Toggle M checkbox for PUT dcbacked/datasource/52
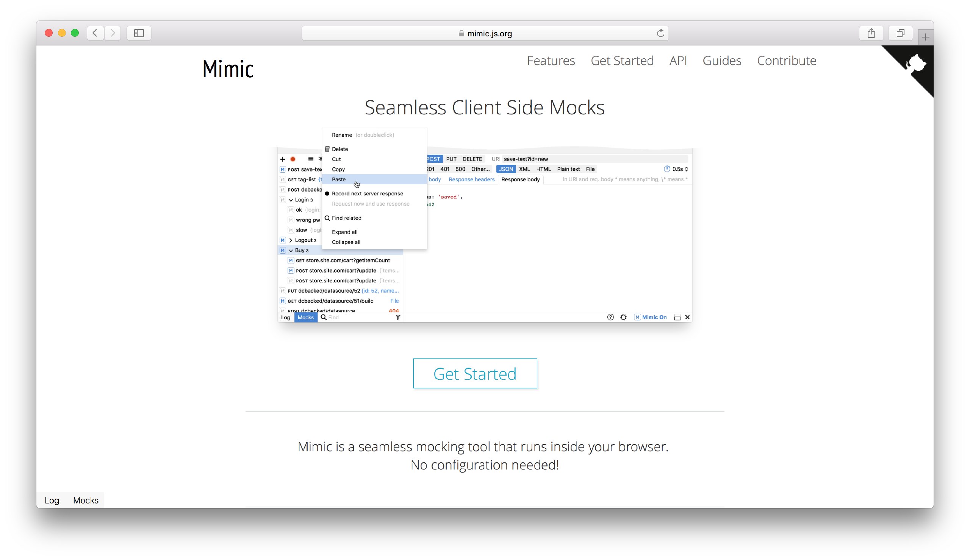Image resolution: width=970 pixels, height=560 pixels. coord(282,291)
